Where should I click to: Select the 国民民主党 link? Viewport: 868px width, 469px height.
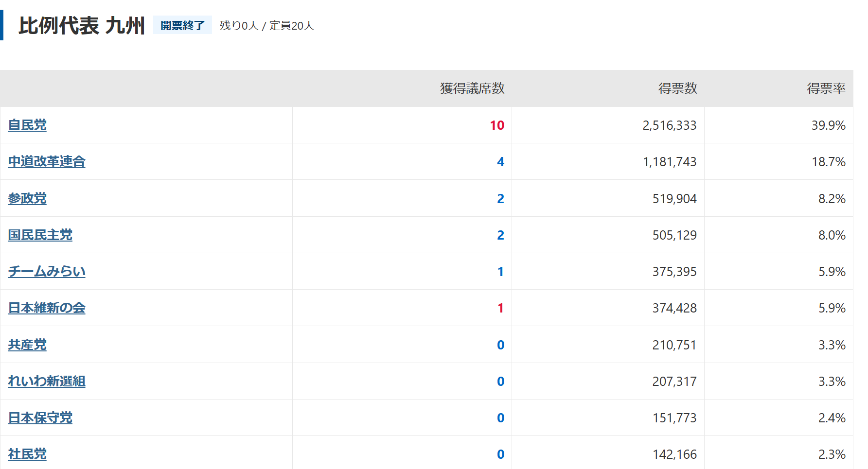(x=40, y=235)
